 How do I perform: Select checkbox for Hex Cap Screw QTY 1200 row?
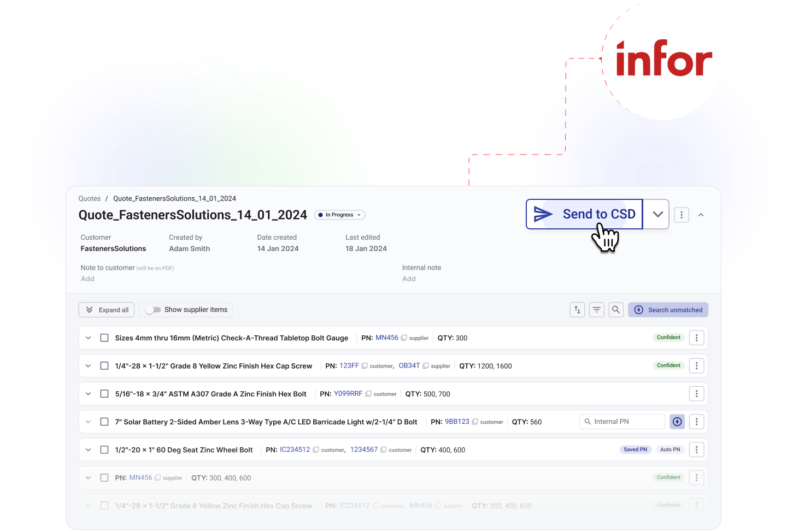tap(104, 366)
